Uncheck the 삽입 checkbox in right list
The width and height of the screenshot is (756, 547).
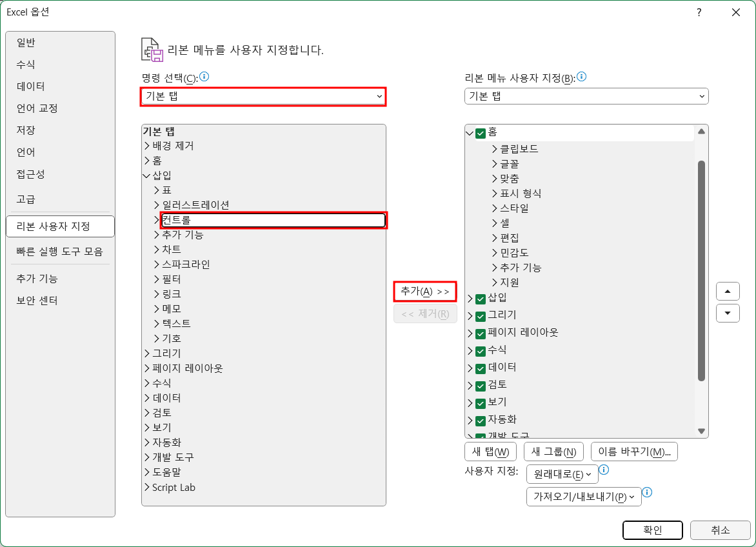point(480,299)
